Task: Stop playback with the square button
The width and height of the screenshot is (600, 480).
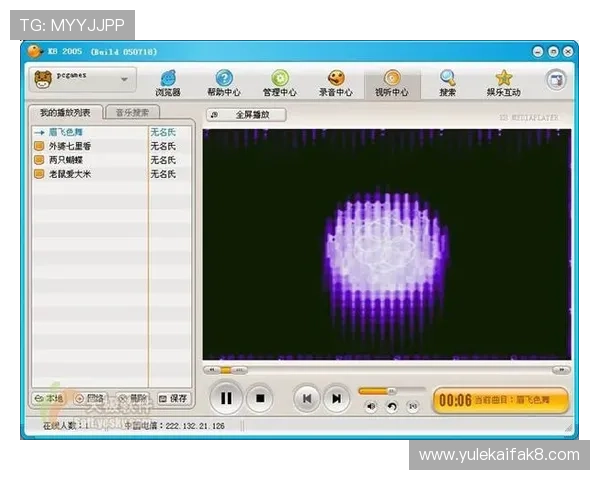Action: coord(259,398)
